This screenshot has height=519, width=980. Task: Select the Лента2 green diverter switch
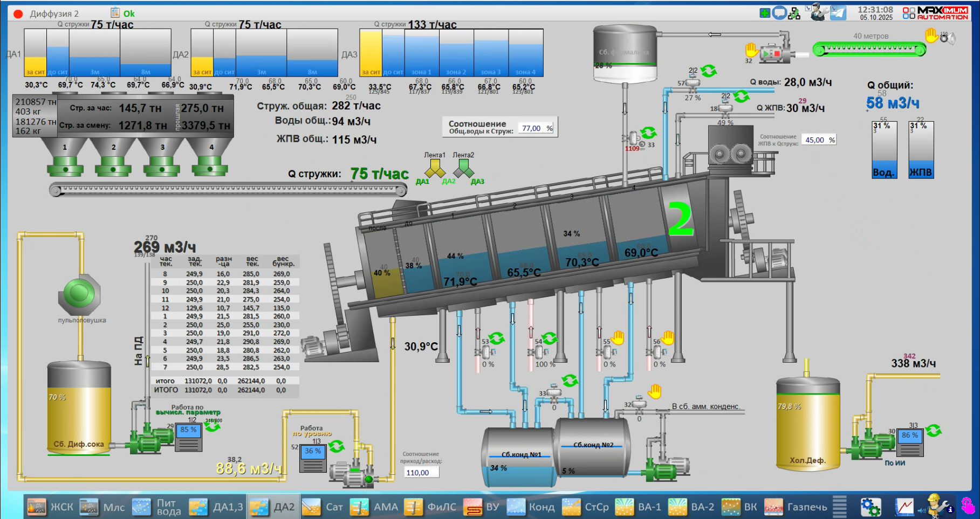[463, 170]
